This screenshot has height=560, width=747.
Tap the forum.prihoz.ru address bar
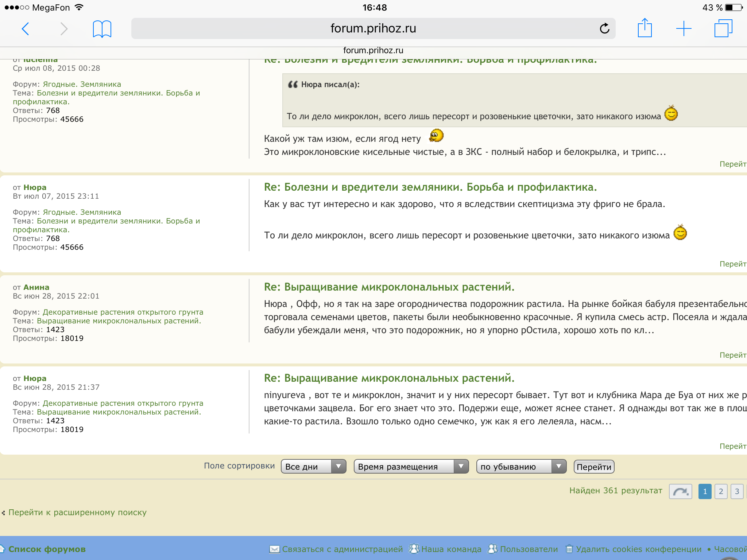[x=373, y=28]
